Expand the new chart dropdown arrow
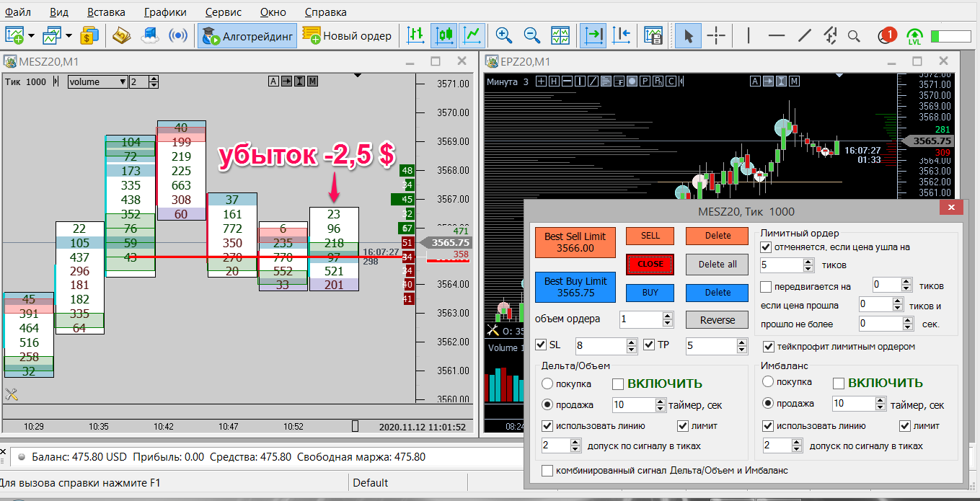980x501 pixels. pyautogui.click(x=31, y=35)
